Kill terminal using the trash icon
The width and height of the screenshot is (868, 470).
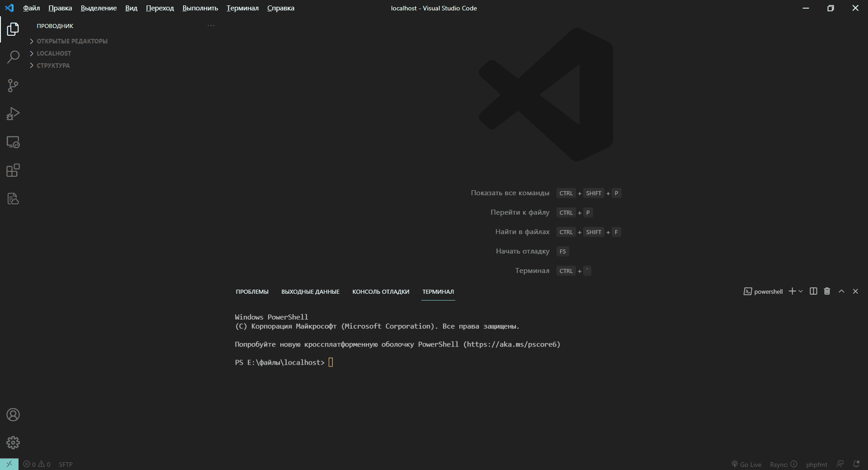pyautogui.click(x=827, y=291)
